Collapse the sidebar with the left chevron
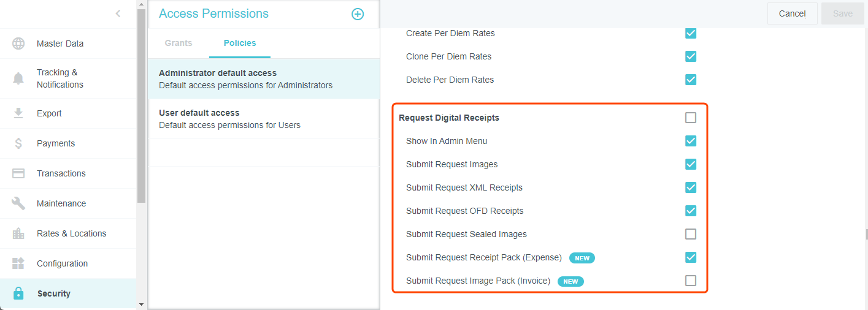Screen dimensions: 868x310 pyautogui.click(x=118, y=13)
